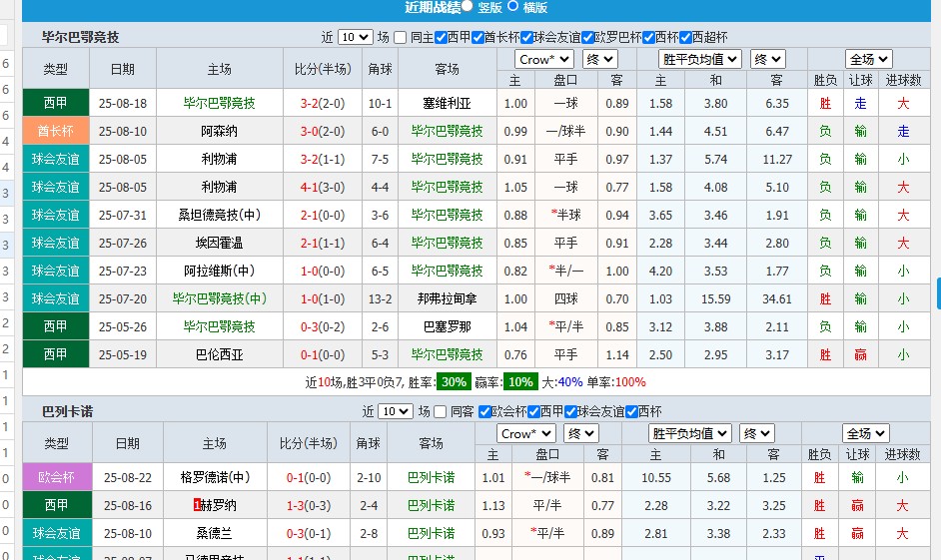Image resolution: width=941 pixels, height=560 pixels.
Task: Select the 横版 layout radio button
Action: (x=513, y=6)
